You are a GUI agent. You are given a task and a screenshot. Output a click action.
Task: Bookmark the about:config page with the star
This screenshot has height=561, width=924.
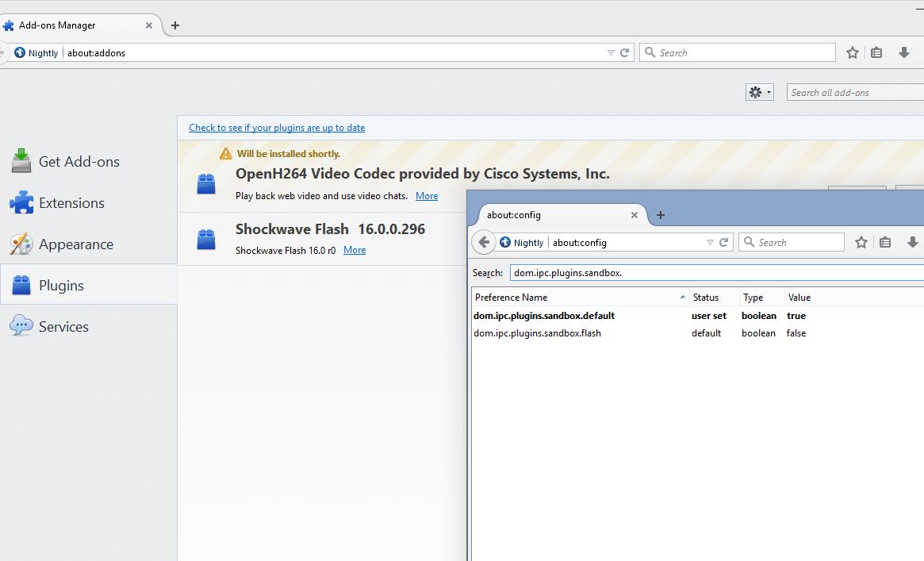[861, 242]
